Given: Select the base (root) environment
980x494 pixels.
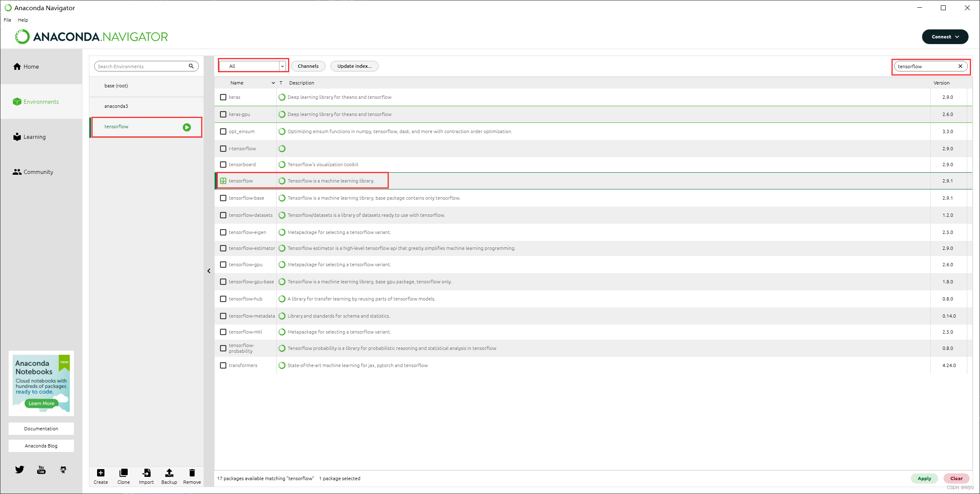Looking at the screenshot, I should [146, 86].
